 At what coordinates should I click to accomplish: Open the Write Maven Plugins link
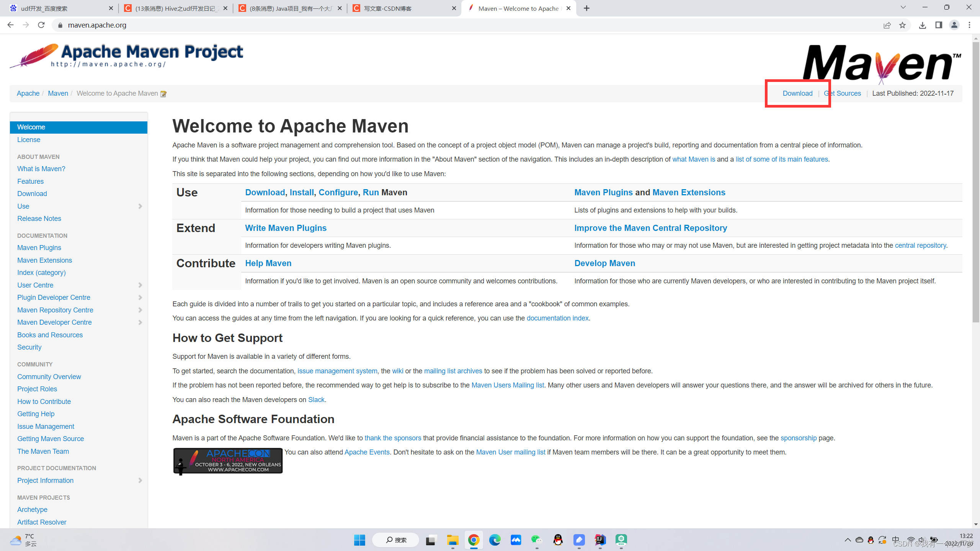point(286,228)
